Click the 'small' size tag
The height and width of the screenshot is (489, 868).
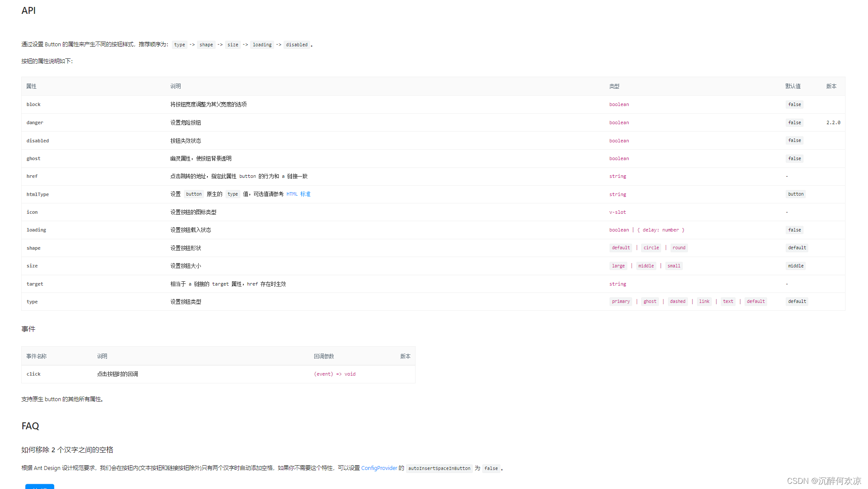point(673,266)
